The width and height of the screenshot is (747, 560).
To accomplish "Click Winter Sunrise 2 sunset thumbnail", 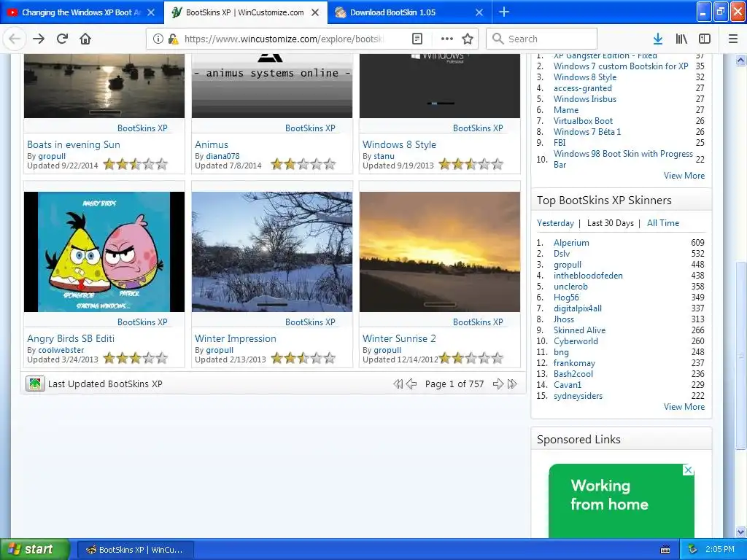I will click(x=440, y=252).
